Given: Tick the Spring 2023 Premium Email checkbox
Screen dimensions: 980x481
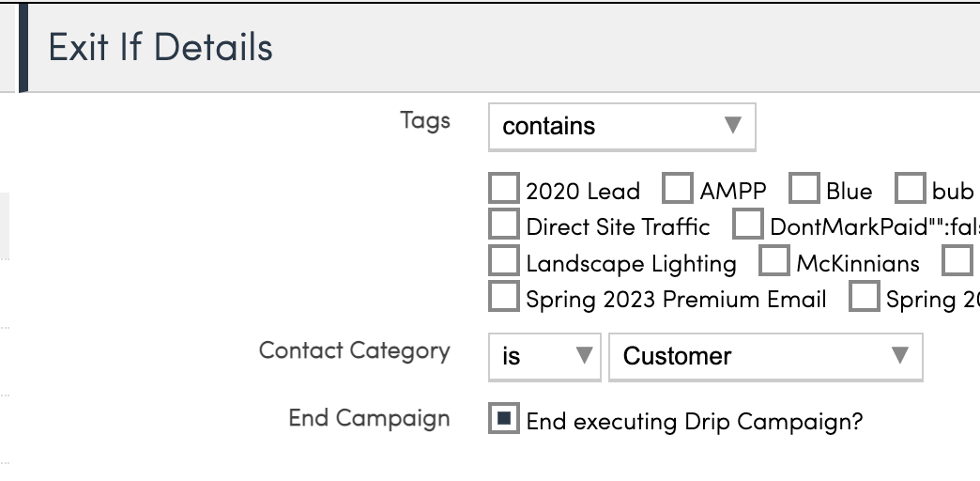Looking at the screenshot, I should point(504,298).
